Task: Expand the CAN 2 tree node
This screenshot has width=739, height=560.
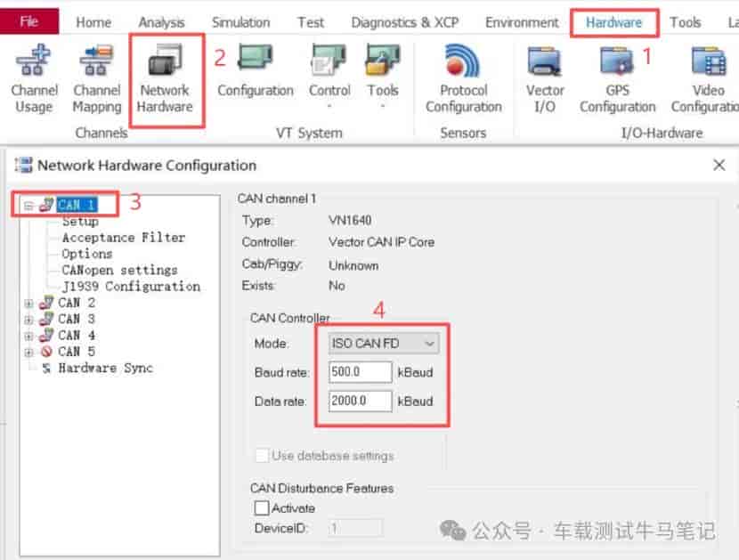Action: coord(28,303)
